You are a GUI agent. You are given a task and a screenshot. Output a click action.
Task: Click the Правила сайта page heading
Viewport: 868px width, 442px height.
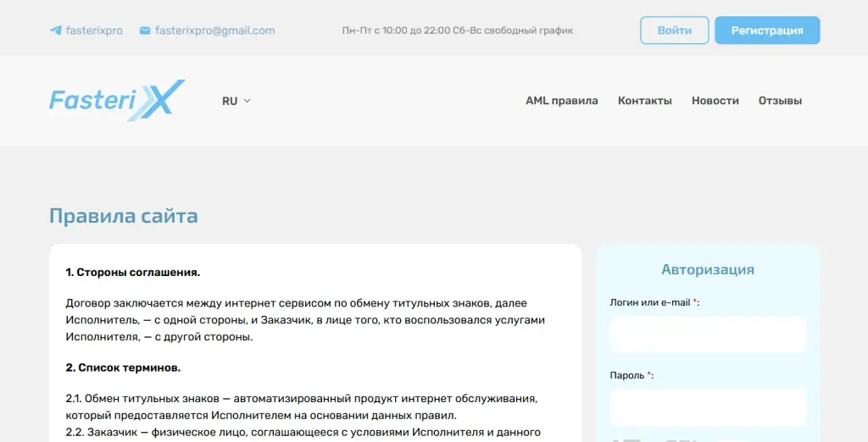pyautogui.click(x=124, y=216)
